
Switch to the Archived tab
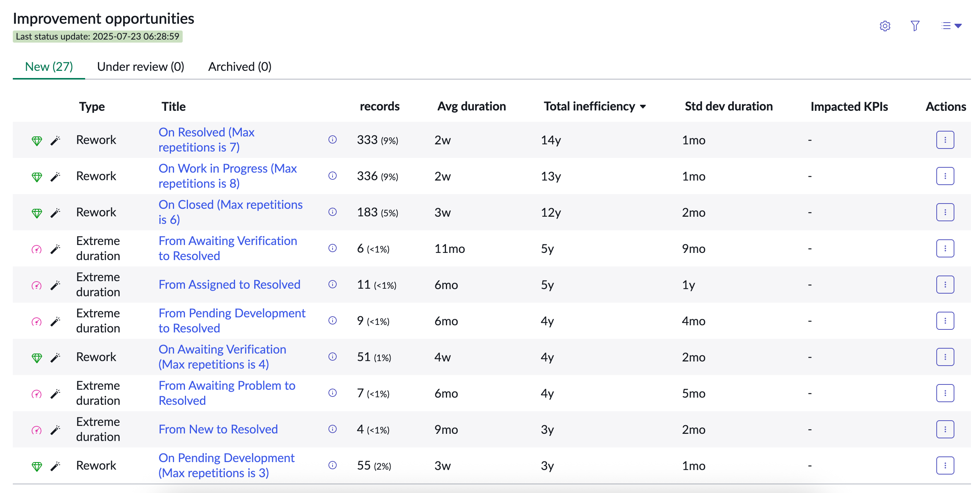pyautogui.click(x=240, y=67)
